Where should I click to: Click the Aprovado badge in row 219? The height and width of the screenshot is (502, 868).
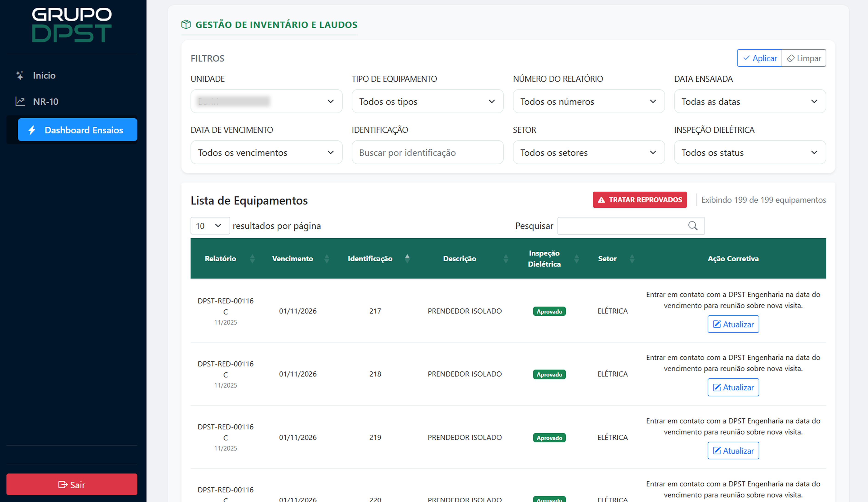pos(549,438)
